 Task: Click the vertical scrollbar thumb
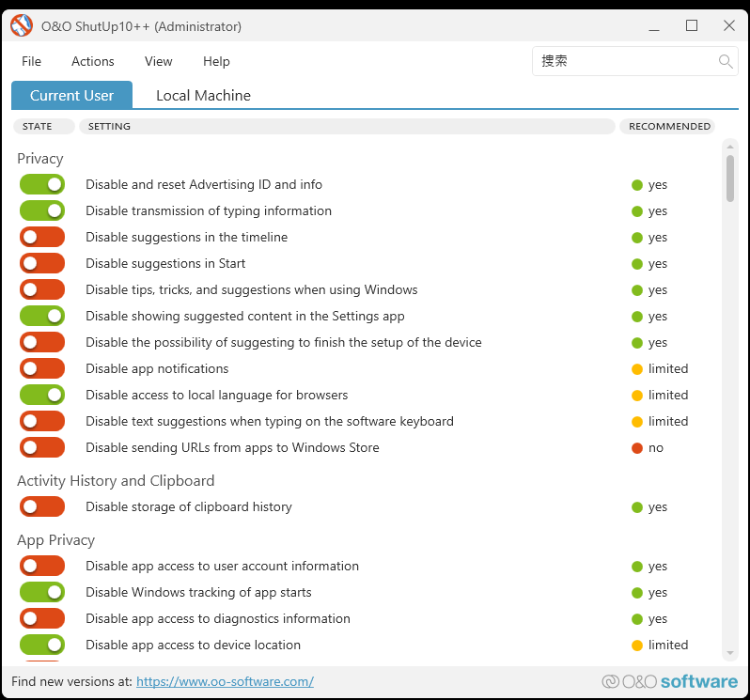click(730, 179)
